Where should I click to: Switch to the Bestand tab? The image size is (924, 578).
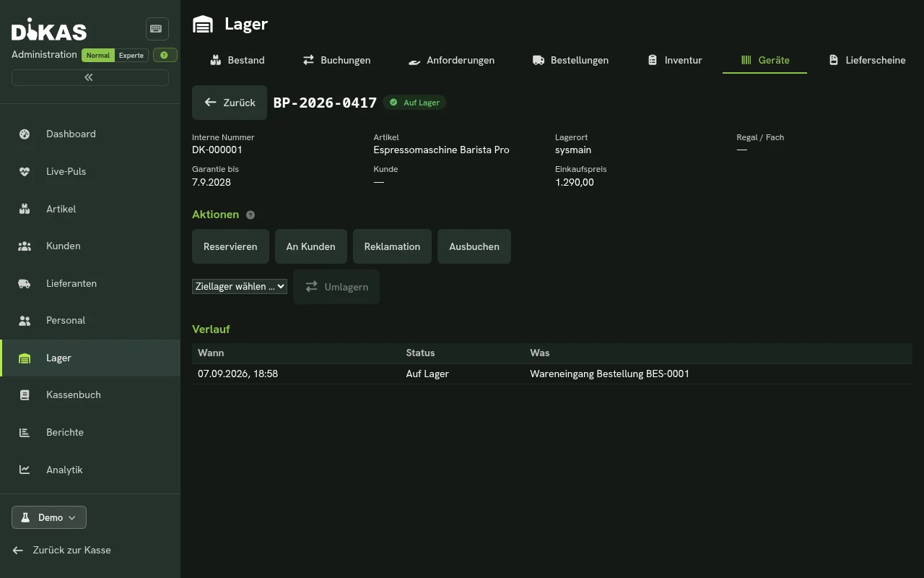237,60
